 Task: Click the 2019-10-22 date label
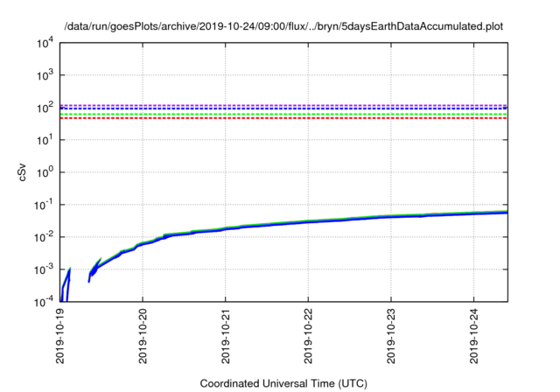point(308,336)
